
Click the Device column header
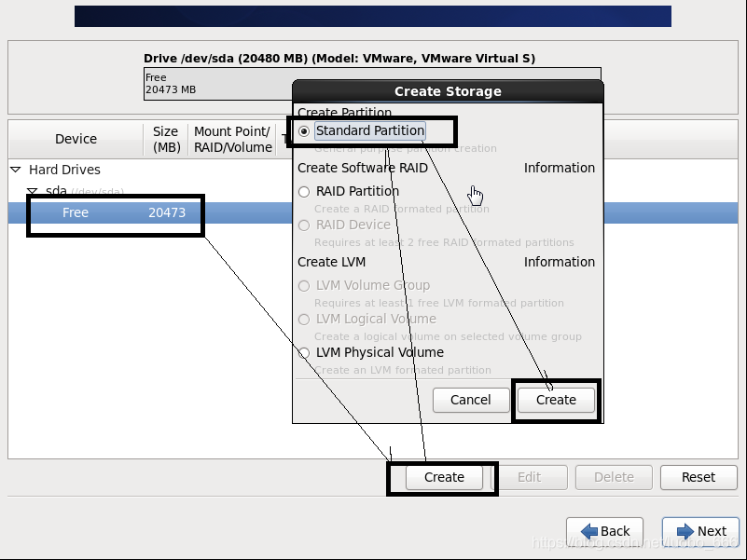pyautogui.click(x=76, y=139)
